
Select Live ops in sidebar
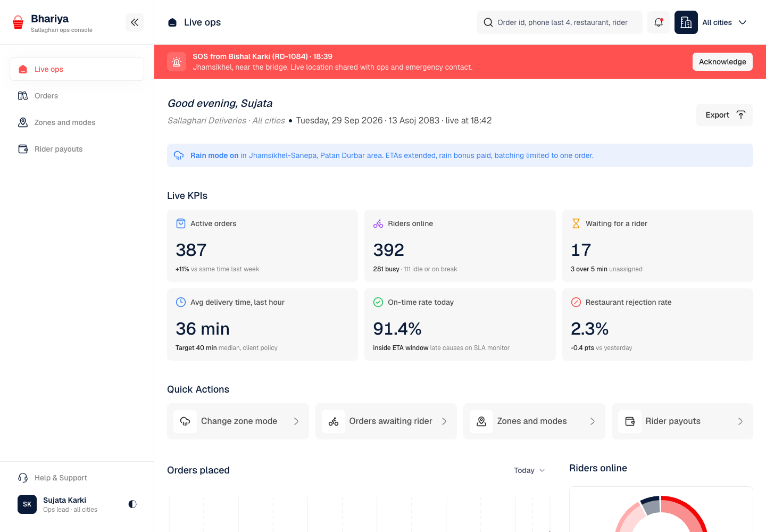(x=77, y=69)
